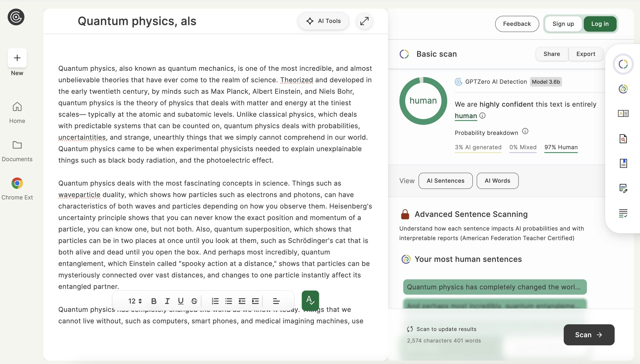Expand editor to full screen with arrows icon

click(x=364, y=21)
